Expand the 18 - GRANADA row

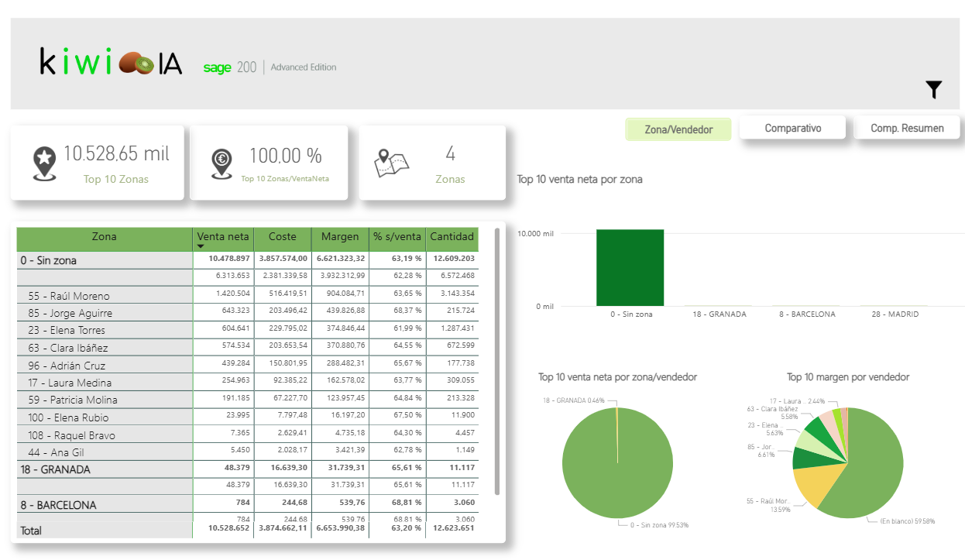tap(55, 469)
